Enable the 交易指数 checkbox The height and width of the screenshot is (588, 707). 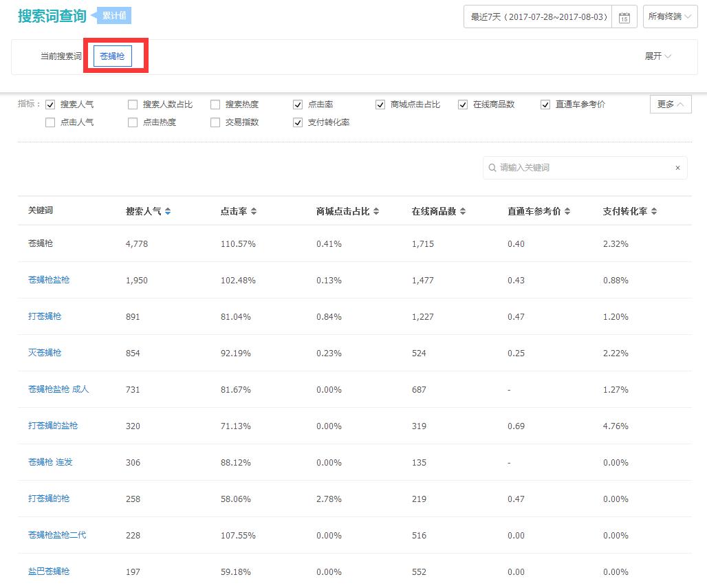(x=215, y=122)
